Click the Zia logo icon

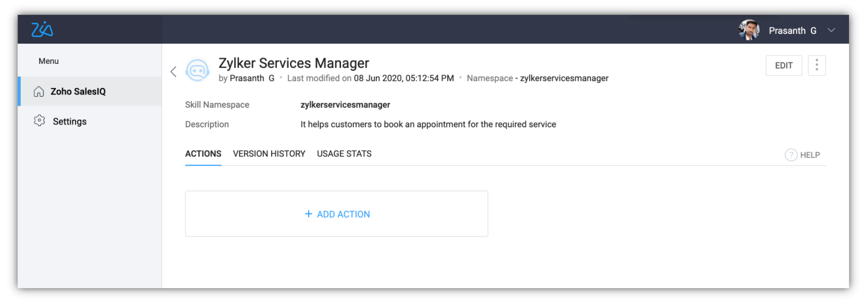[x=42, y=30]
